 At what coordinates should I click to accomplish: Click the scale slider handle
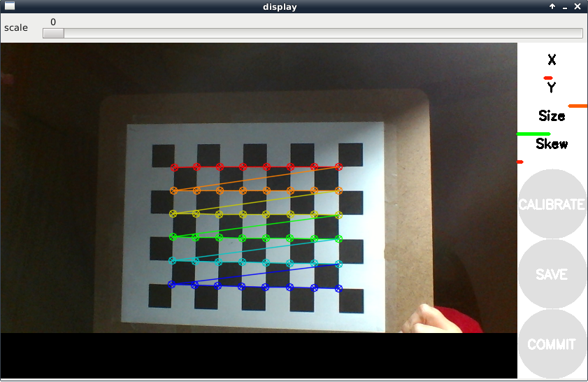coord(53,33)
